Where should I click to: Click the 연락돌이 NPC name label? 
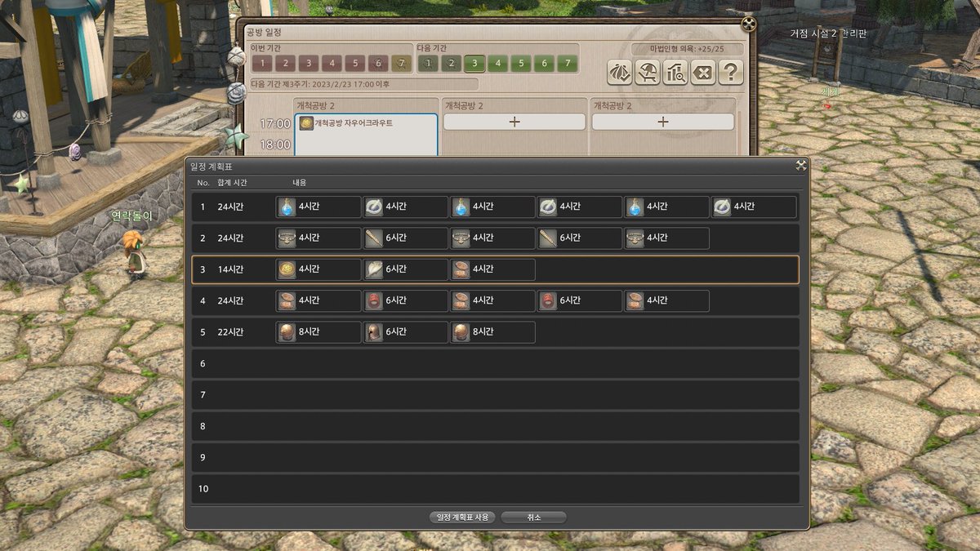tap(132, 216)
